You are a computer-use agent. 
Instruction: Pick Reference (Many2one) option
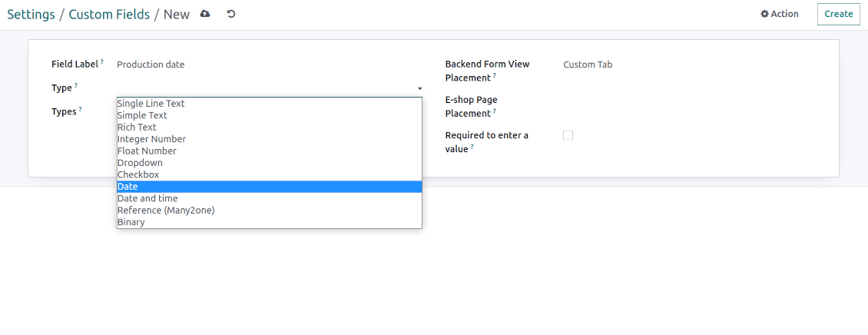pos(269,211)
